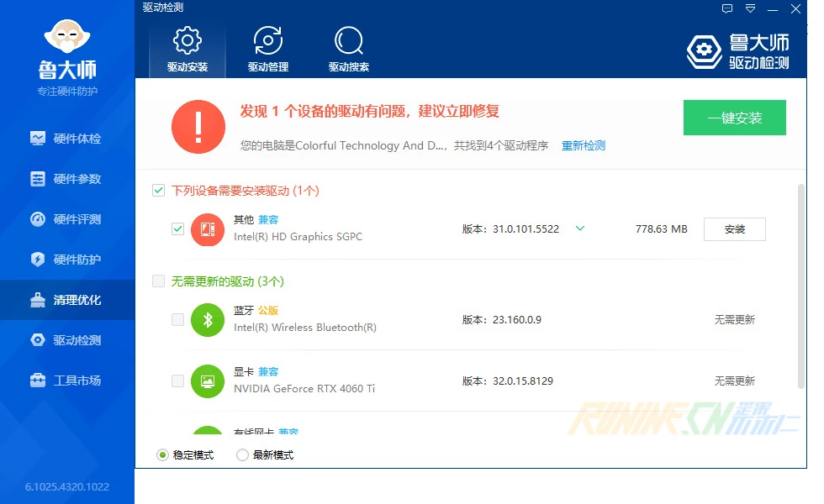Select the 最新模式 radio button
The width and height of the screenshot is (824, 504).
tap(243, 454)
